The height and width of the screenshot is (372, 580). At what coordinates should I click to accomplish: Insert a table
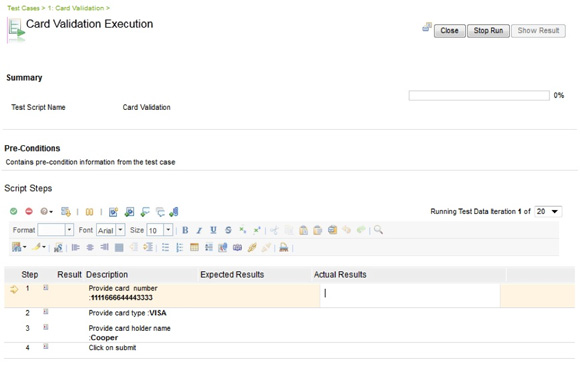tap(194, 247)
